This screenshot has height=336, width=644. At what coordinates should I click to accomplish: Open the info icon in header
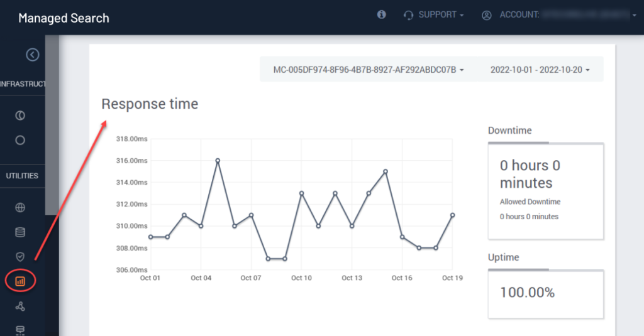click(382, 15)
